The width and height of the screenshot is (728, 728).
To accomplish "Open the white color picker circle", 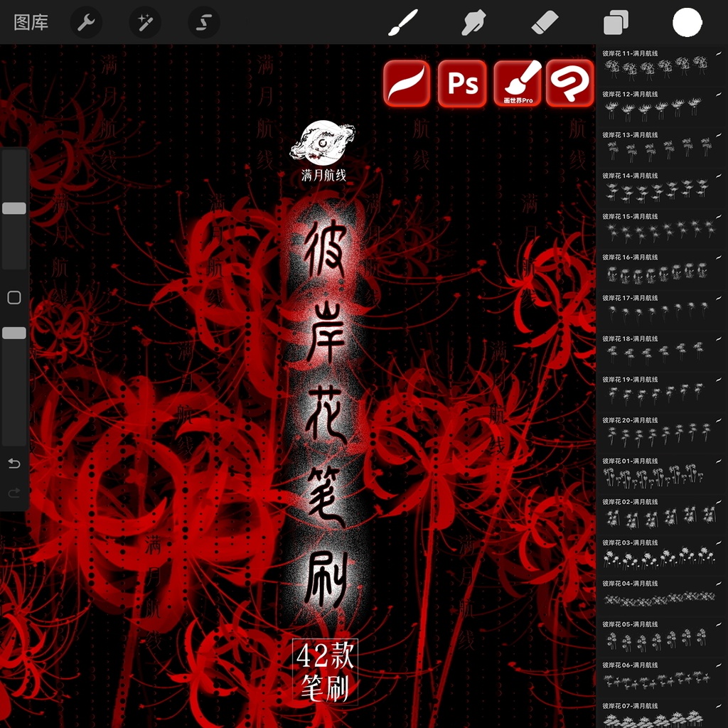I will tap(687, 22).
